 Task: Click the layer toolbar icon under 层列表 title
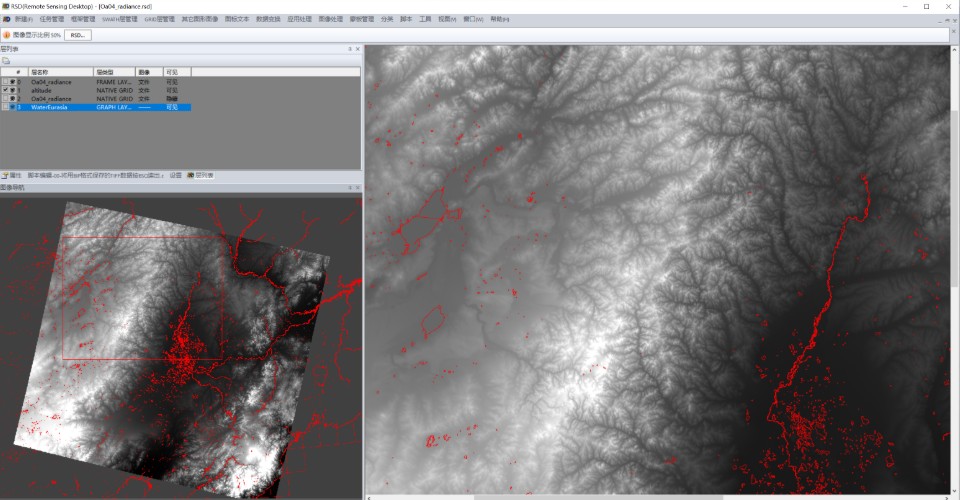pyautogui.click(x=6, y=61)
